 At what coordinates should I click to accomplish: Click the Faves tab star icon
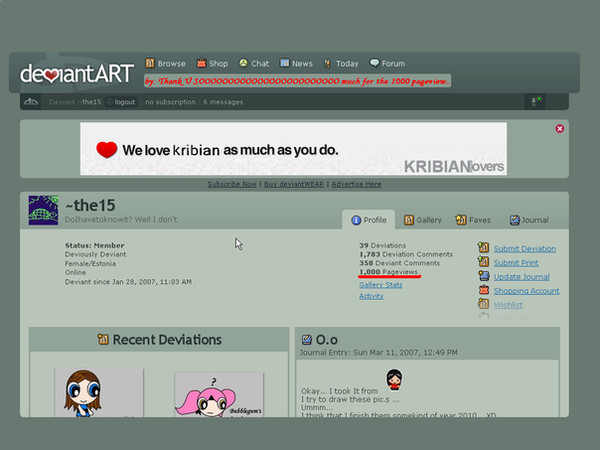pyautogui.click(x=461, y=220)
